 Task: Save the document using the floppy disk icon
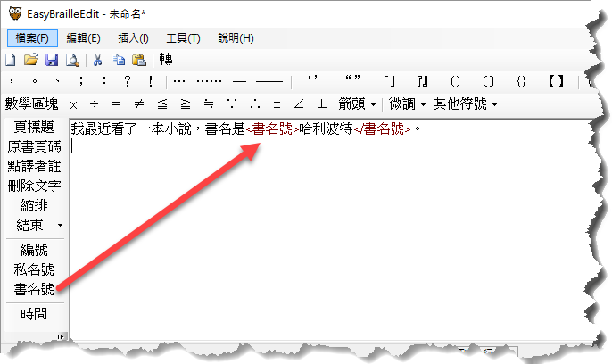(51, 60)
